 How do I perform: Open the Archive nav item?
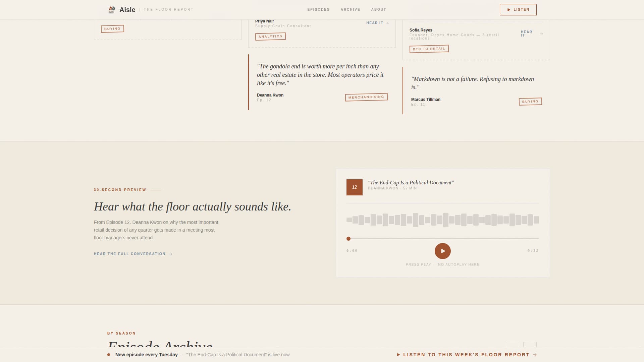point(350,10)
